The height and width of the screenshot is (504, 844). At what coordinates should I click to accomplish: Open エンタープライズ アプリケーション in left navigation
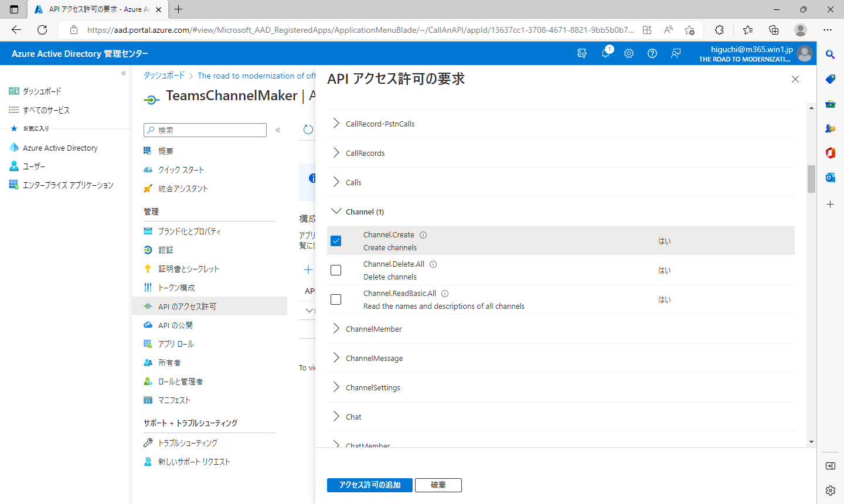pos(68,185)
